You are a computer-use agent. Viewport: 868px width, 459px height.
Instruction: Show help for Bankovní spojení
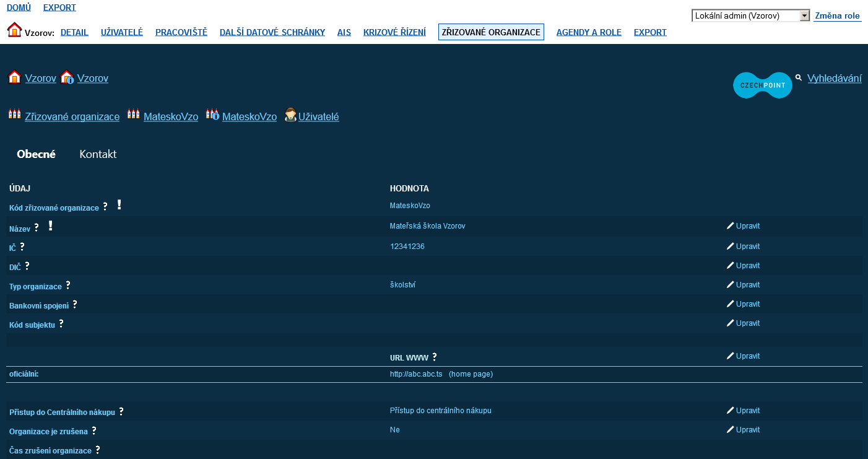(x=75, y=304)
